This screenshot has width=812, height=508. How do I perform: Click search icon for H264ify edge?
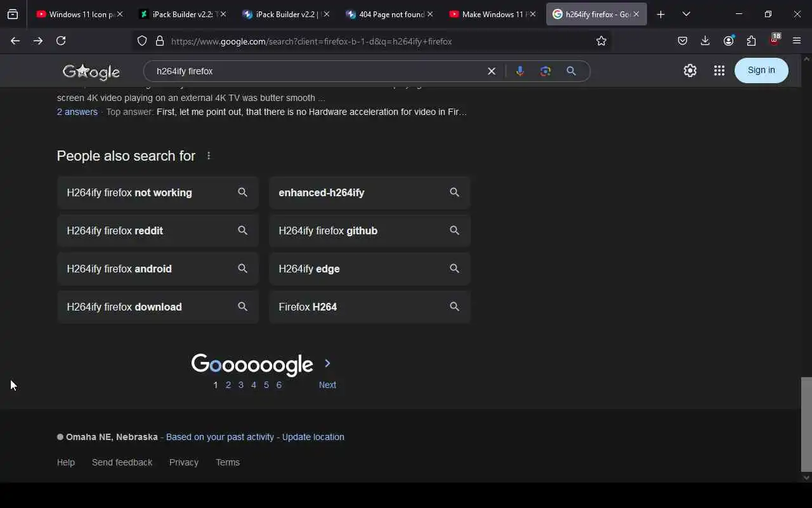[x=454, y=268]
